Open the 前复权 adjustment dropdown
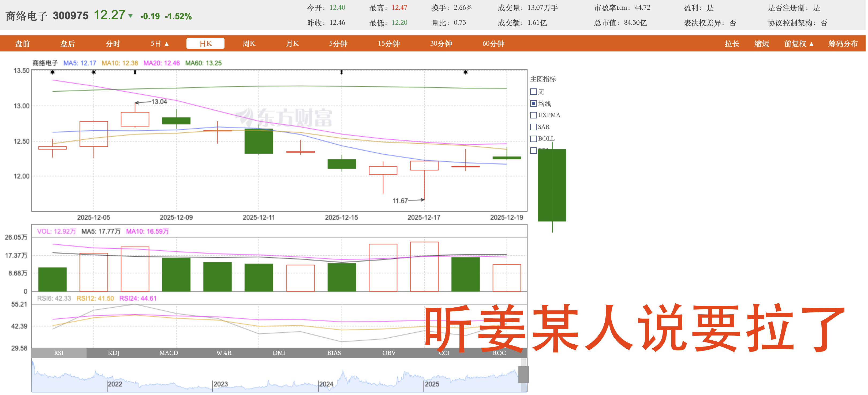Viewport: 868px width, 395px height. [799, 44]
